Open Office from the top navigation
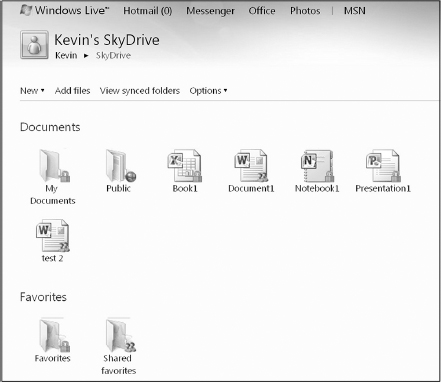 (262, 11)
